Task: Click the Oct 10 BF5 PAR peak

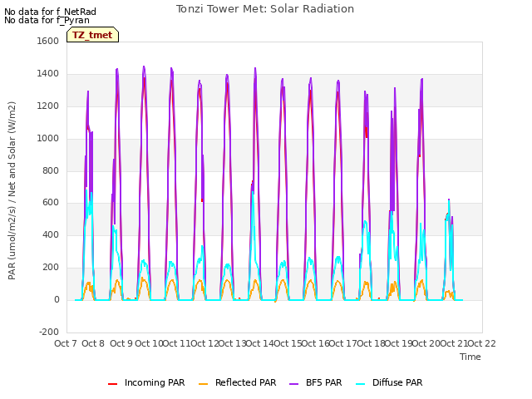Action: click(144, 67)
